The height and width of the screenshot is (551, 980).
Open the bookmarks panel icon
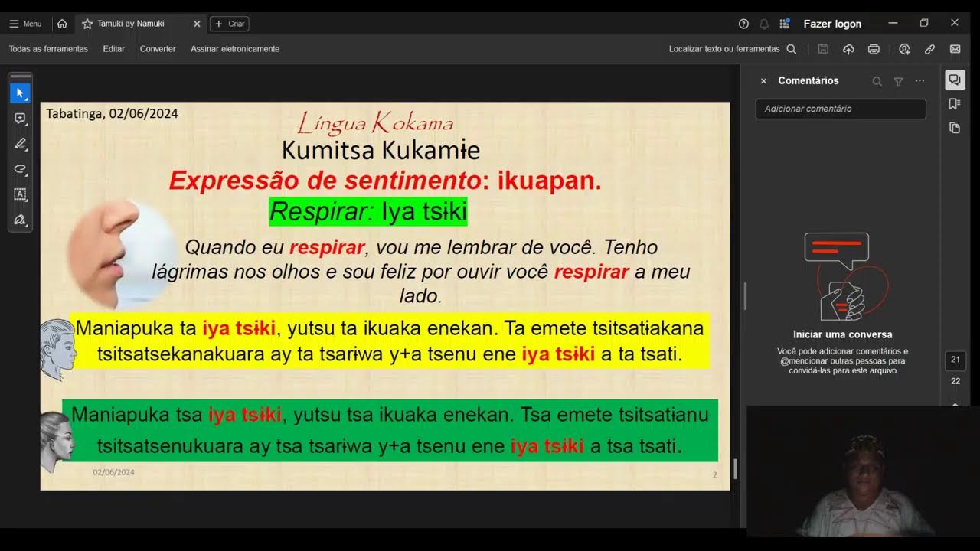[955, 103]
